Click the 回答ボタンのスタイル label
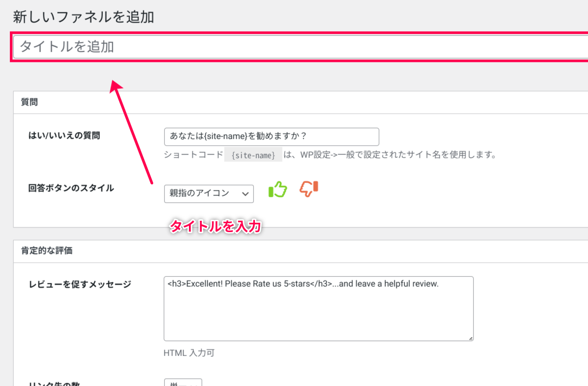588x386 pixels. tap(71, 188)
